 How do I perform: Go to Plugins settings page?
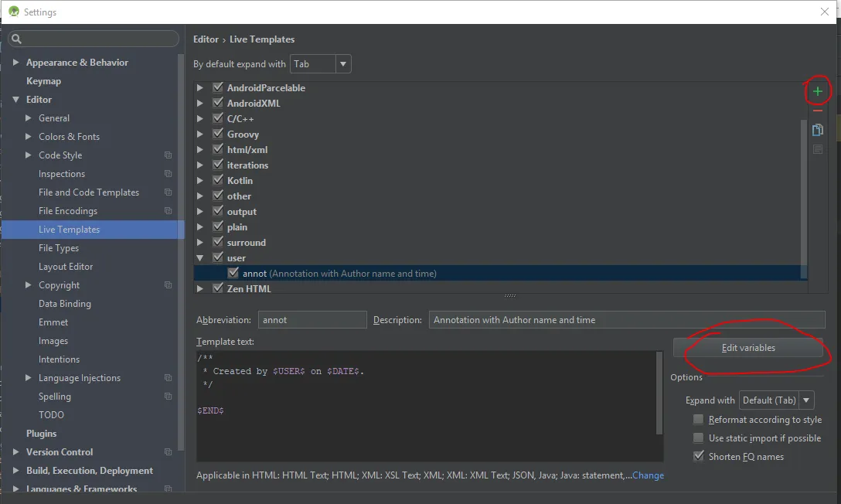coord(41,433)
